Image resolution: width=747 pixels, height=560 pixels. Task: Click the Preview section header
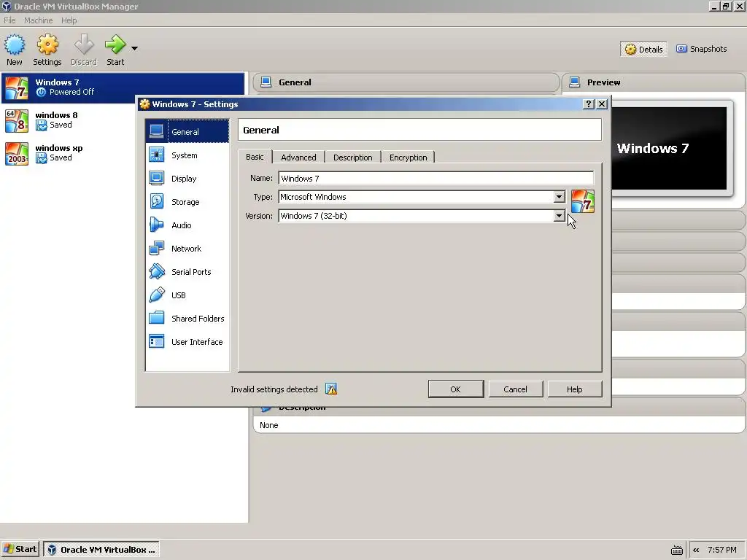[x=654, y=82]
